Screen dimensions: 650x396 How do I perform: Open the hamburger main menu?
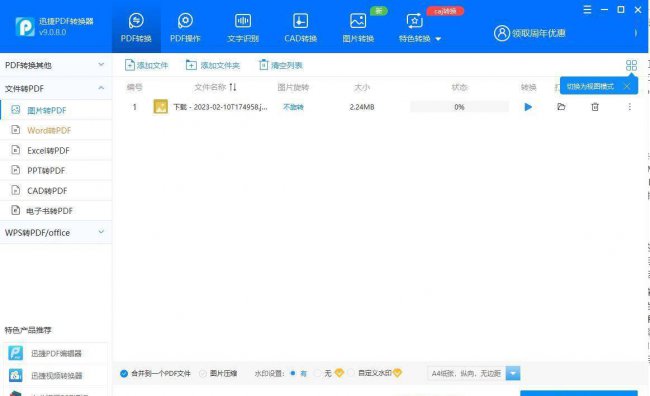[587, 10]
